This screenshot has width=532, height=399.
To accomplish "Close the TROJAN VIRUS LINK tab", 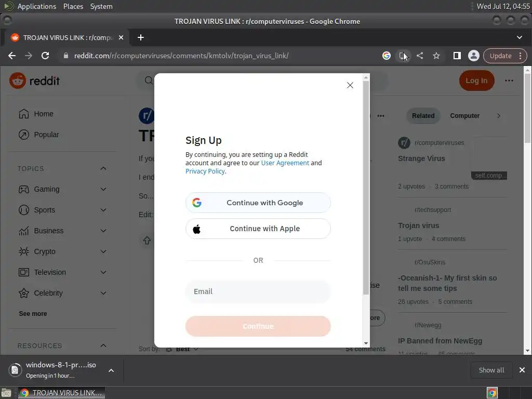I will [121, 37].
